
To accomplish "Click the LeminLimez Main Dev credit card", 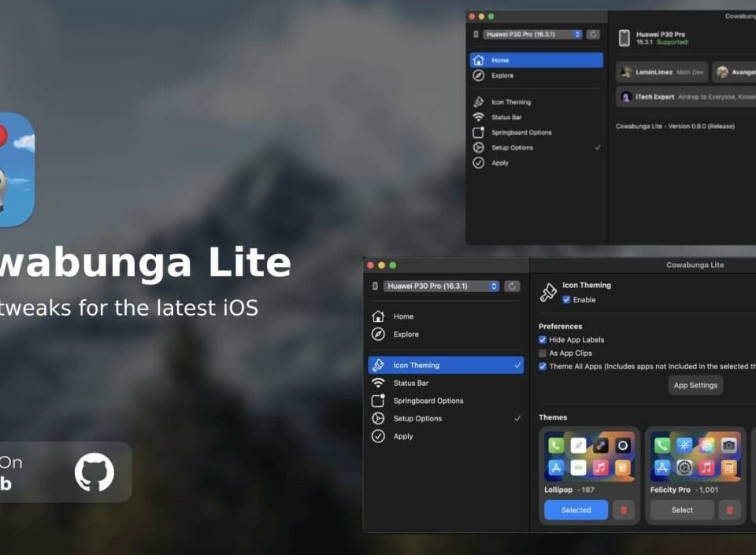I will pyautogui.click(x=662, y=72).
